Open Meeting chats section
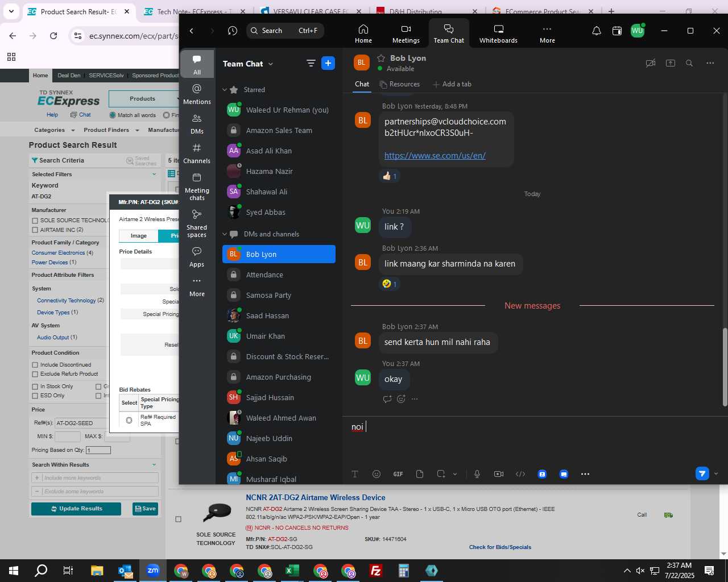 coord(197,186)
